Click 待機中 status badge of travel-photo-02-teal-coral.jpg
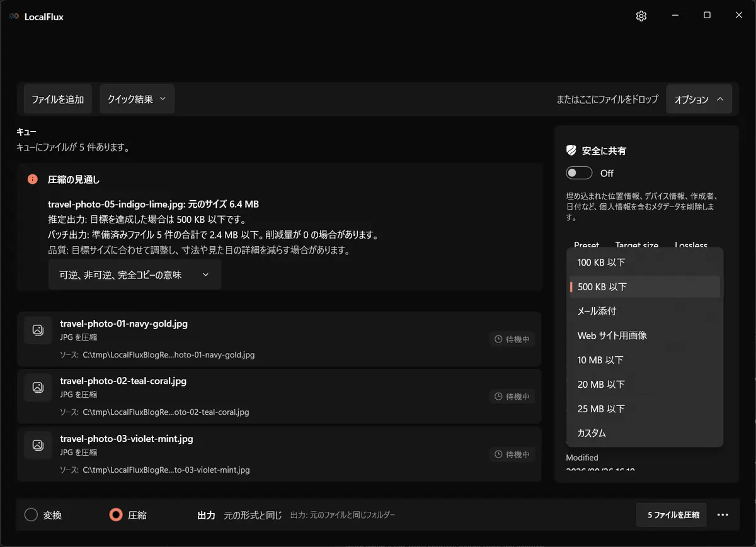The width and height of the screenshot is (756, 547). 512,397
